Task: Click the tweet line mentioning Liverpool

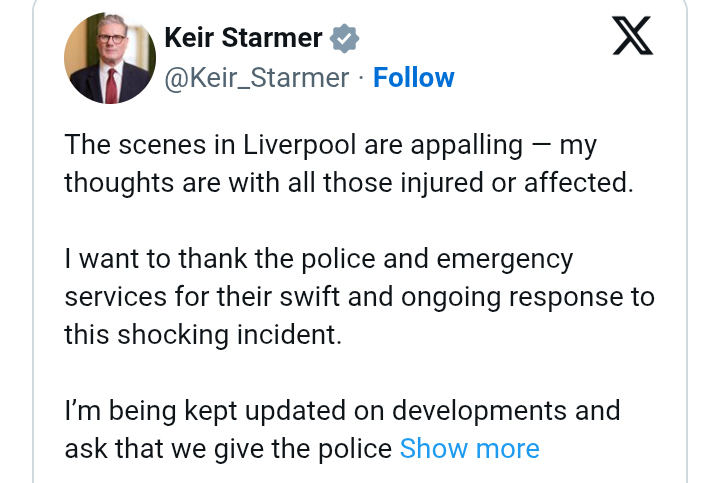Action: [x=331, y=146]
